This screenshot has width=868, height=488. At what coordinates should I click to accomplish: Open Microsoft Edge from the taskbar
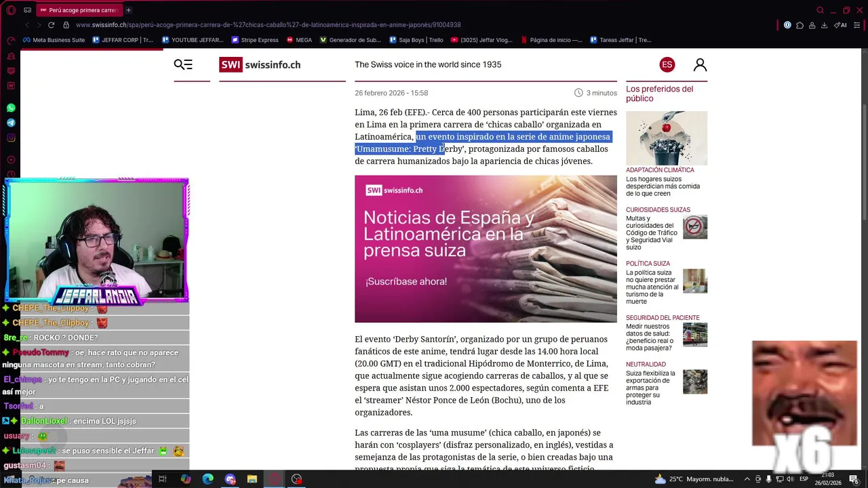208,479
